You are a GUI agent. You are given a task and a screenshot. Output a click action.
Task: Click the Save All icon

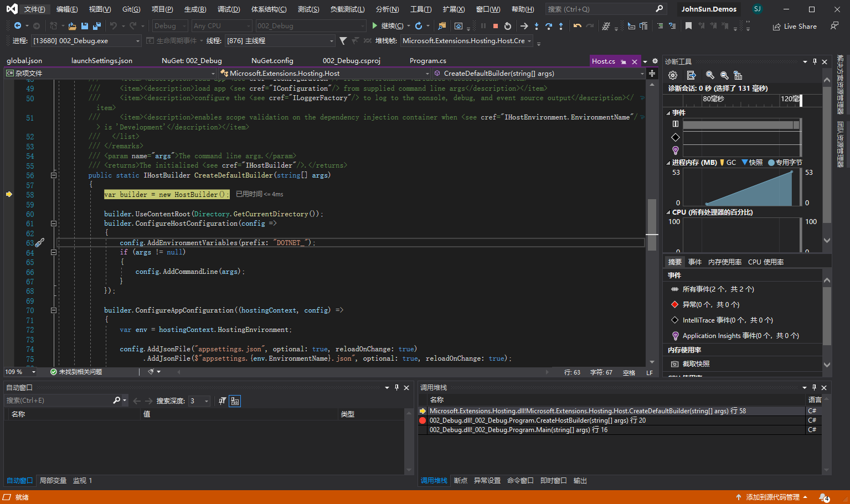pos(97,26)
